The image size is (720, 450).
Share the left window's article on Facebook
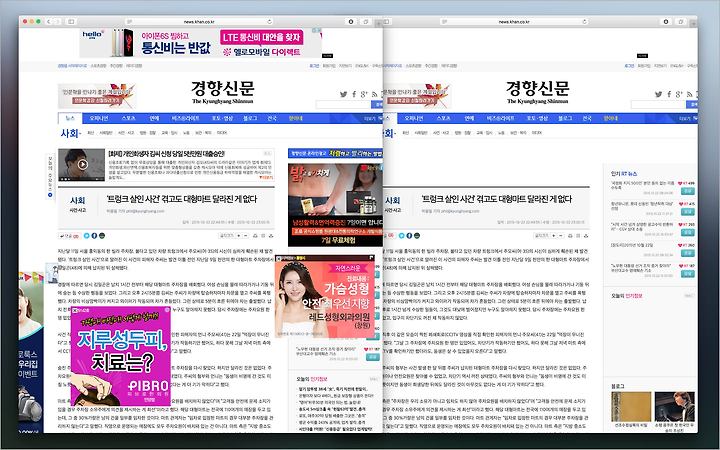pos(94,236)
